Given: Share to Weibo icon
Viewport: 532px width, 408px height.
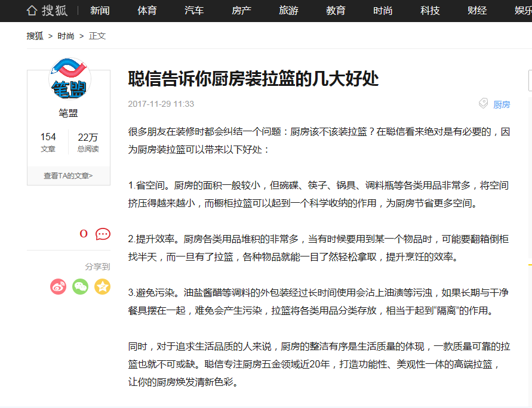Looking at the screenshot, I should point(59,287).
